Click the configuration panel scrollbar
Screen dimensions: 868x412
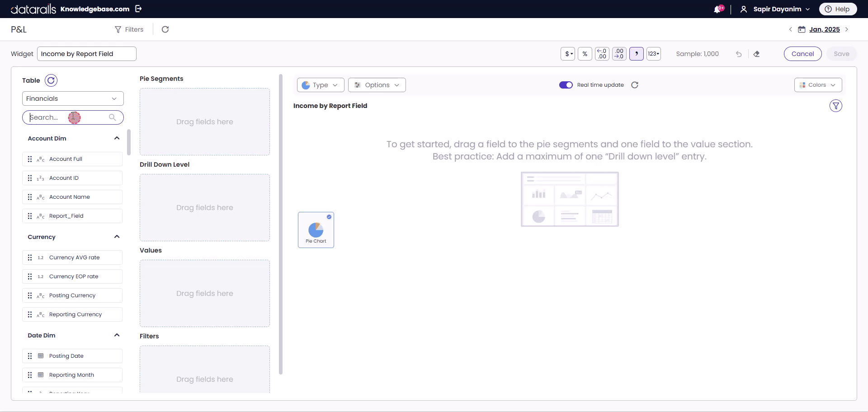point(281,225)
